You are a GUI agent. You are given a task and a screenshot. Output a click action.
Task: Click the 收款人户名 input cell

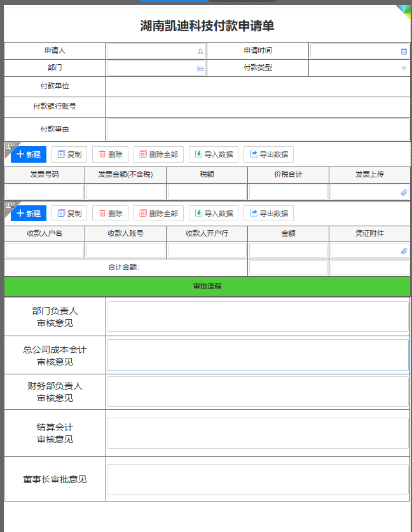click(45, 250)
